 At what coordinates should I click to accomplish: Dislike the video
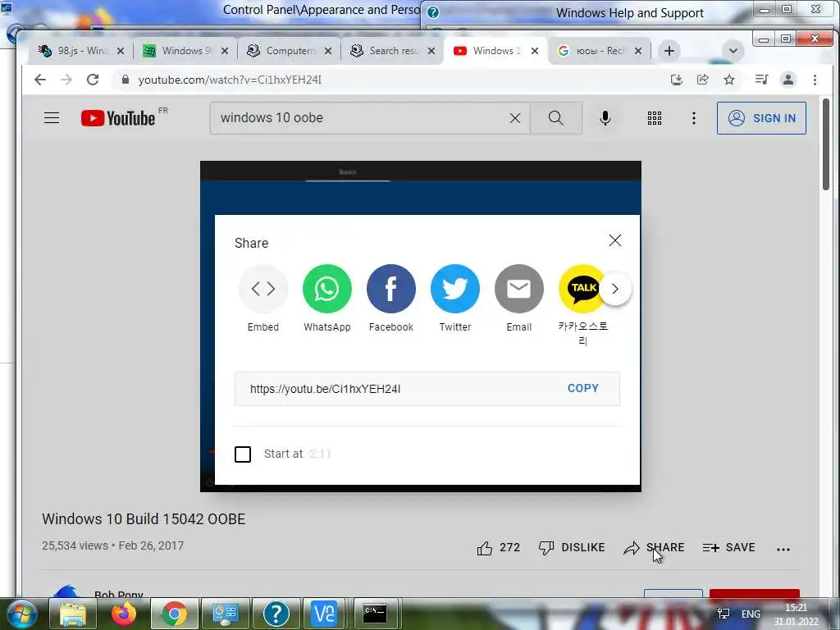[x=572, y=547]
